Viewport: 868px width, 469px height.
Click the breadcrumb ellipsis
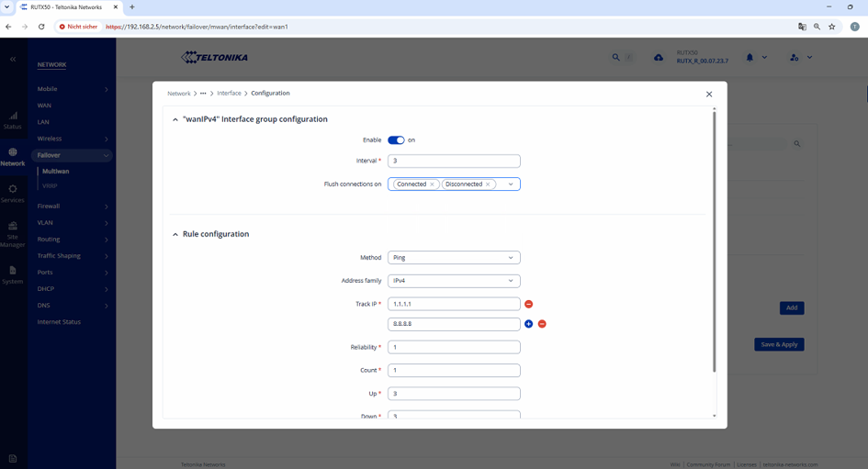point(203,94)
